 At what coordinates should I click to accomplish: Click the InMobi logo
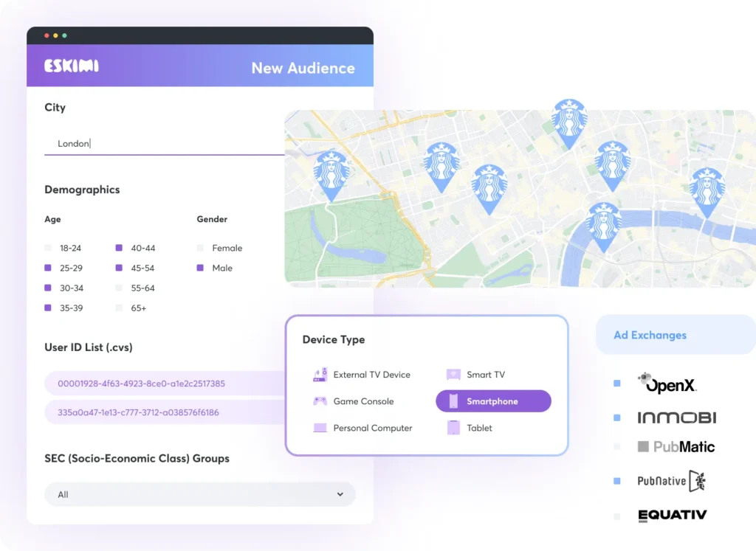click(x=677, y=417)
